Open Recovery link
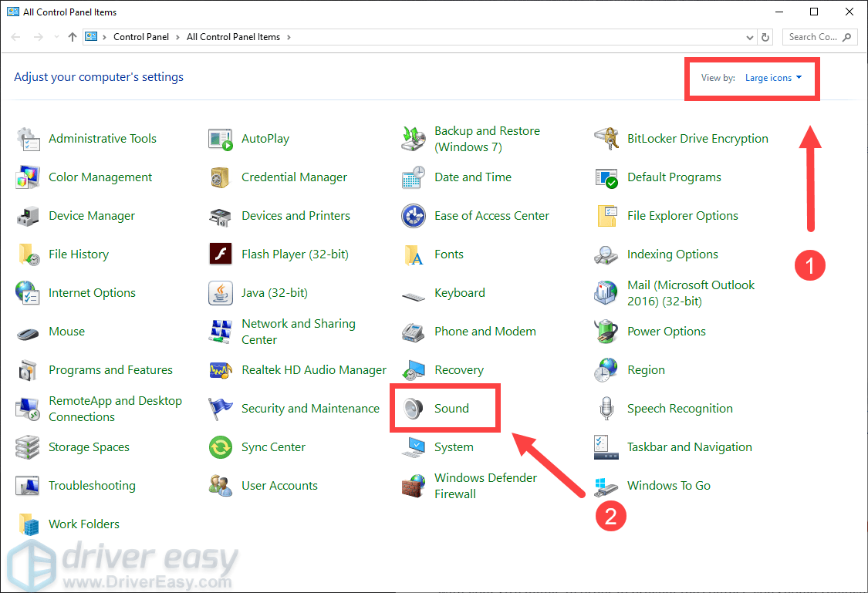 click(x=459, y=370)
